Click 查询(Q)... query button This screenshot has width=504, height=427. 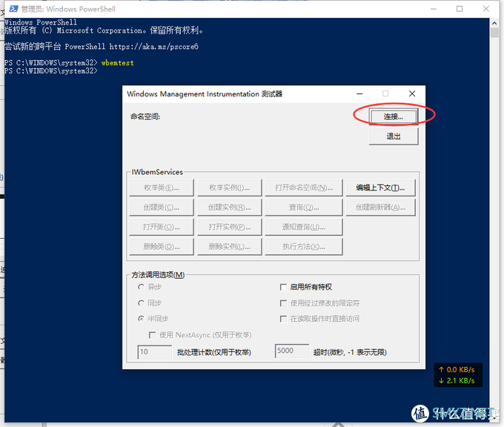pos(304,208)
